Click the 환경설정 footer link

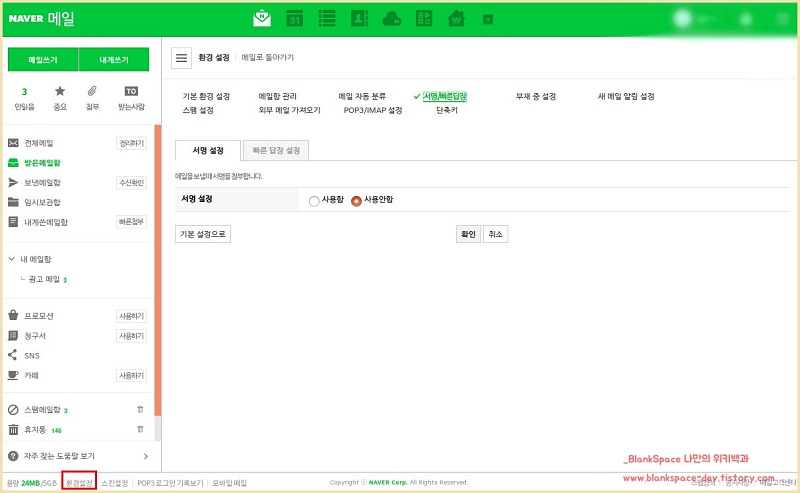[x=79, y=483]
